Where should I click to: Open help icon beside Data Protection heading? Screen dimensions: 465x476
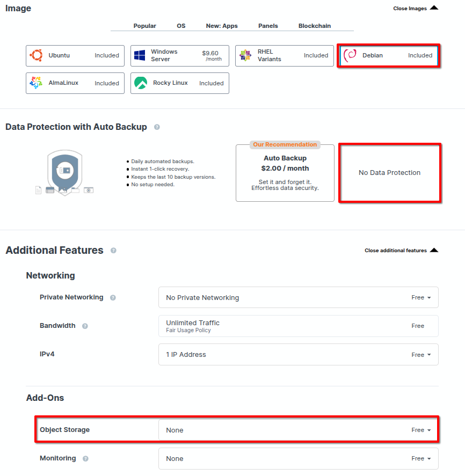[157, 127]
